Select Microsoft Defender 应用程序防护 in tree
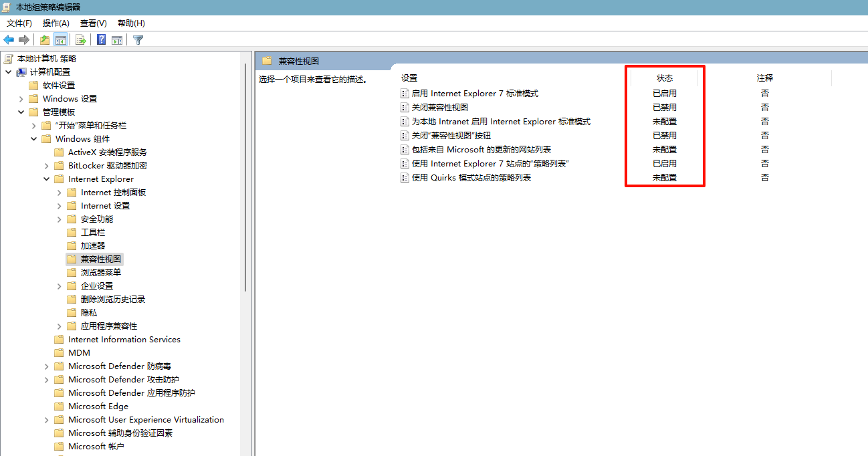Image resolution: width=868 pixels, height=456 pixels. point(132,392)
